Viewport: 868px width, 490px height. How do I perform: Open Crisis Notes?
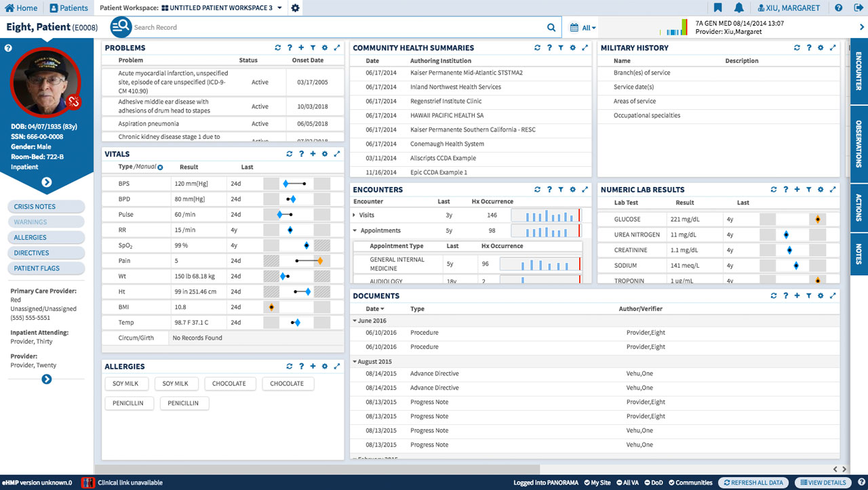(x=47, y=207)
